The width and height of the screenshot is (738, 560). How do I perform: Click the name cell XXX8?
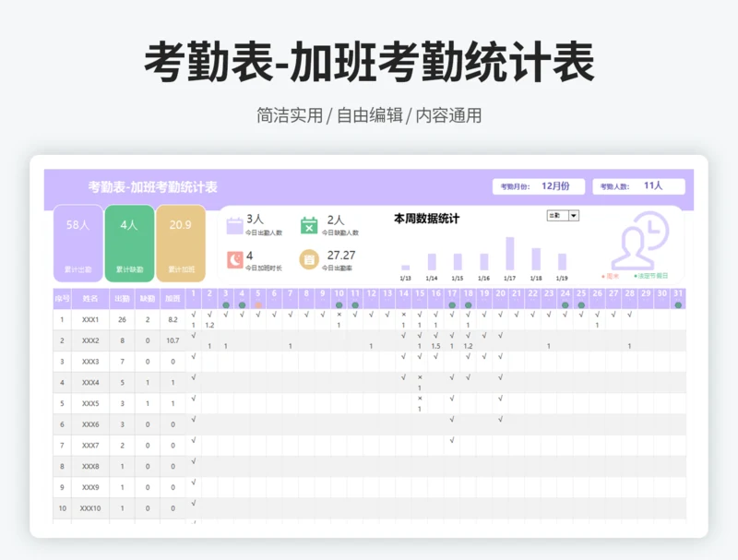pos(90,466)
